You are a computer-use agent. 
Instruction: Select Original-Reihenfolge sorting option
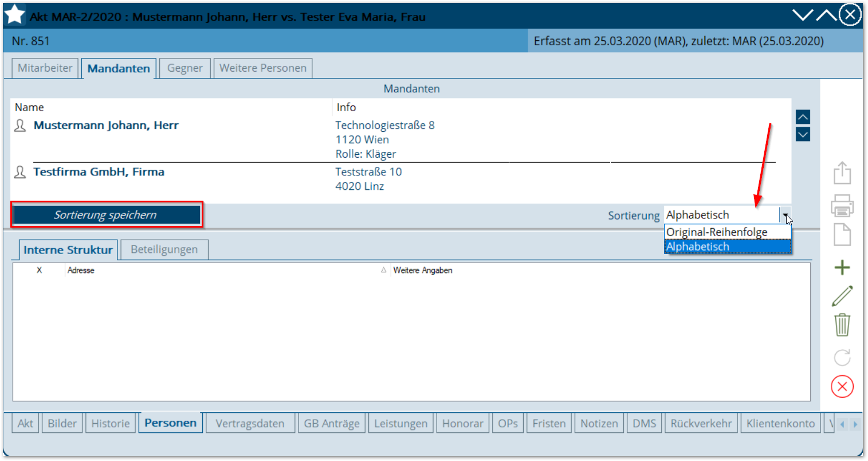tap(728, 232)
